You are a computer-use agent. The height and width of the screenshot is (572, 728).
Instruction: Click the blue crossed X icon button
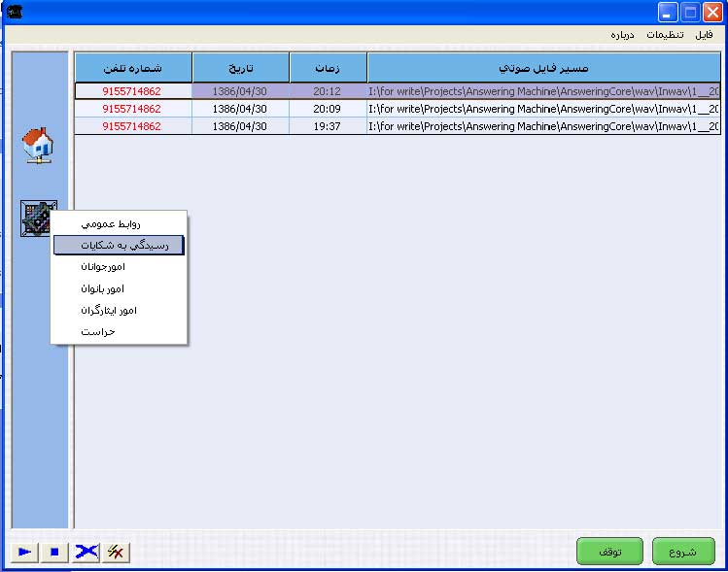86,552
